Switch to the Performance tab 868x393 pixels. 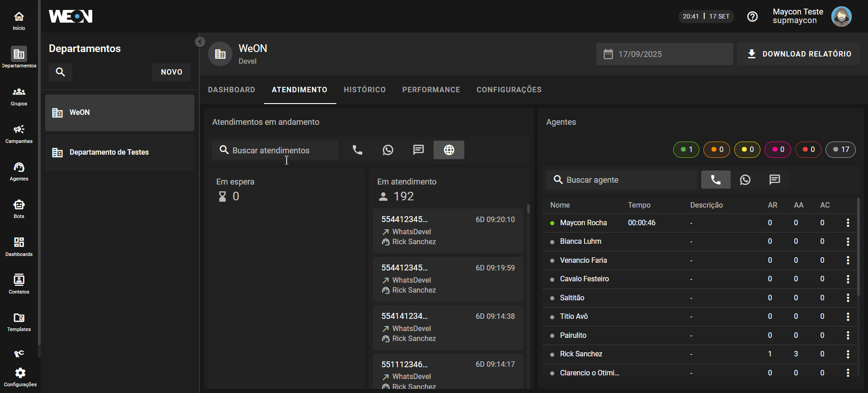(431, 90)
